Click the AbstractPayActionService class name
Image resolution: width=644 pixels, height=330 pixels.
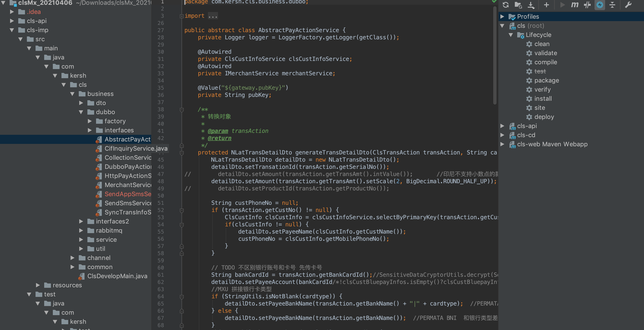click(298, 30)
